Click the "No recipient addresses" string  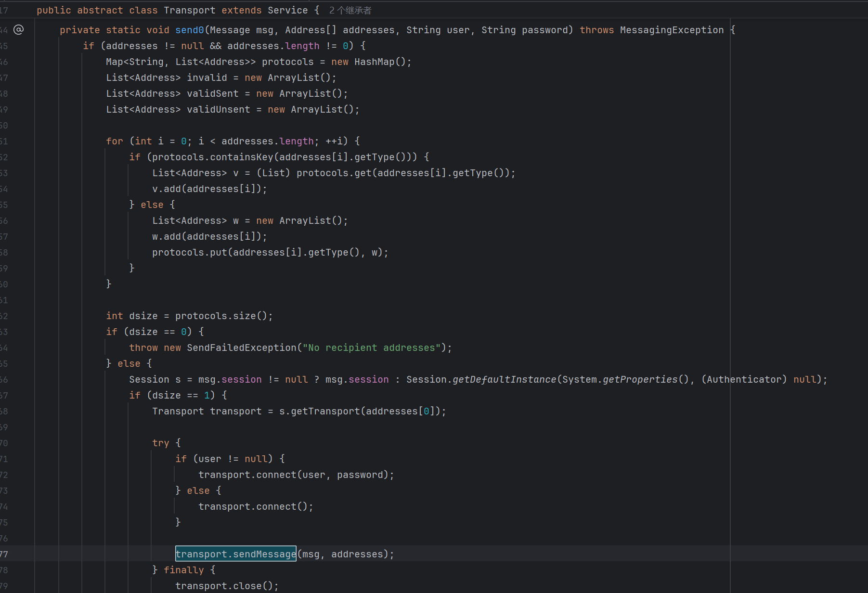click(372, 348)
